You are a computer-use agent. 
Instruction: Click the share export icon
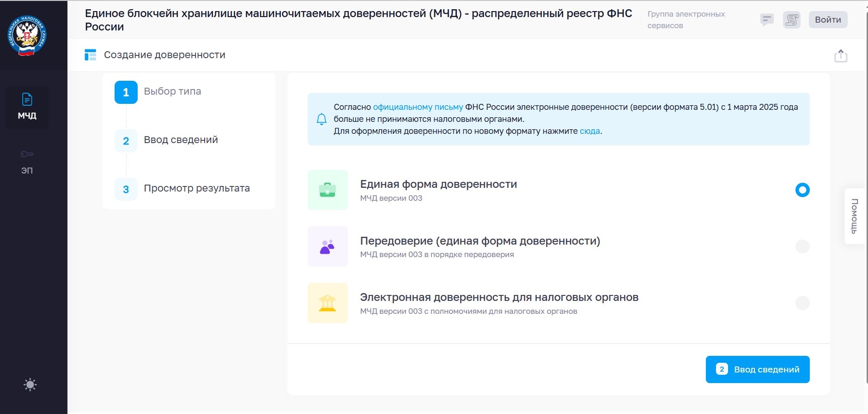click(840, 56)
